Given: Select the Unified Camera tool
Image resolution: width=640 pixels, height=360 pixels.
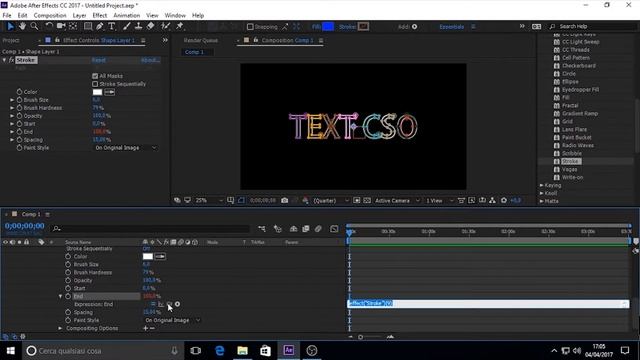Looking at the screenshot, I should [61, 27].
